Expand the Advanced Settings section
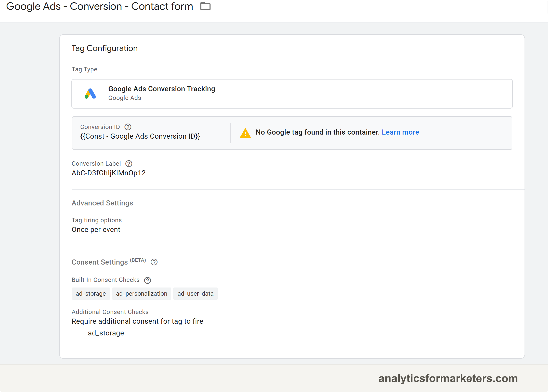548x392 pixels. [102, 203]
